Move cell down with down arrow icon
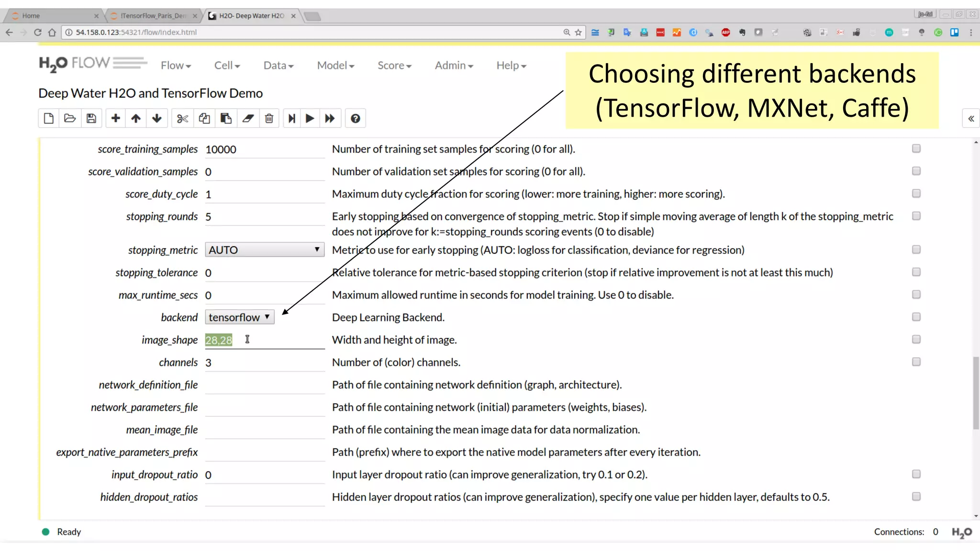 pyautogui.click(x=157, y=119)
